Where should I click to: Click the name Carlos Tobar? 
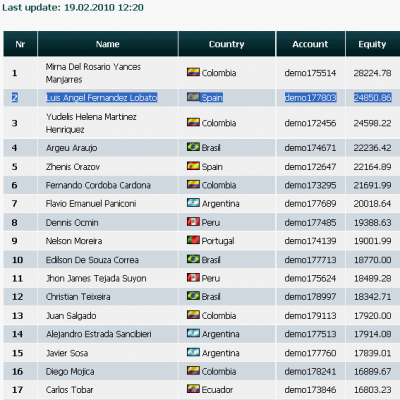[70, 390]
